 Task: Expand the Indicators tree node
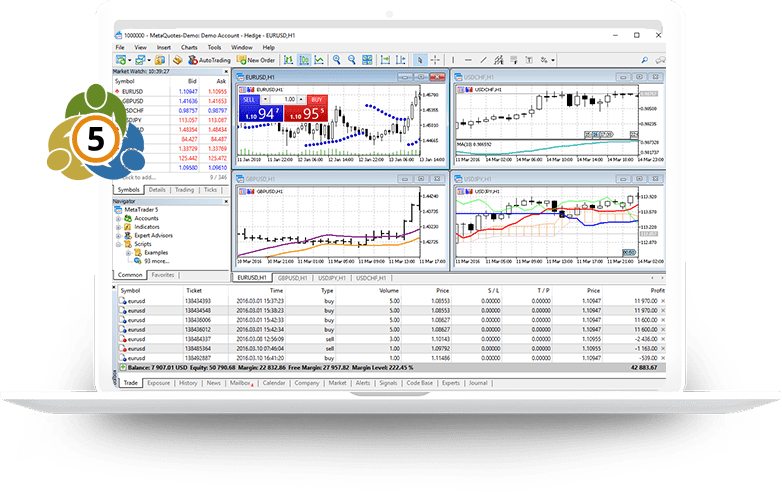point(118,227)
